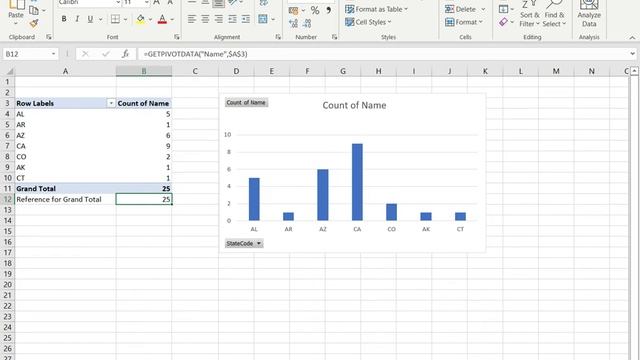Collapse the ribbon

[x=632, y=38]
